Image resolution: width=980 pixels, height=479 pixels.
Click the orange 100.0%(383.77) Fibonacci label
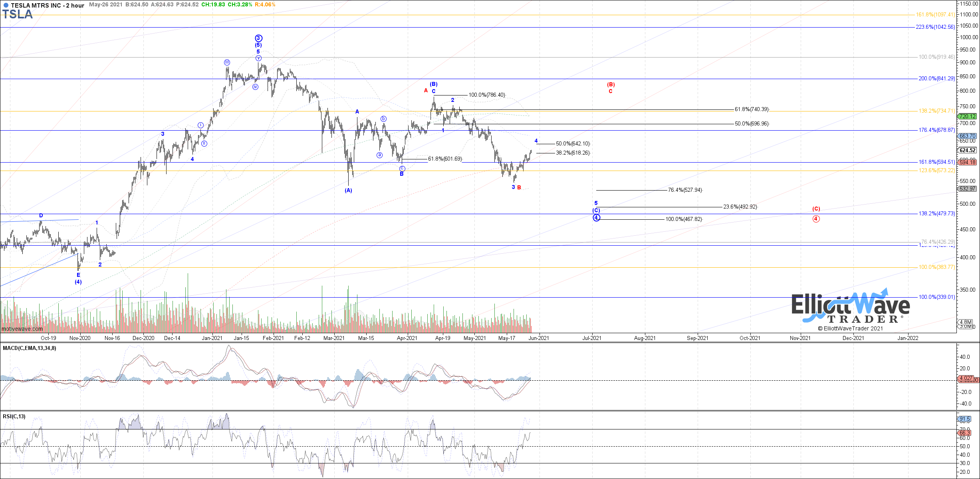pos(937,267)
